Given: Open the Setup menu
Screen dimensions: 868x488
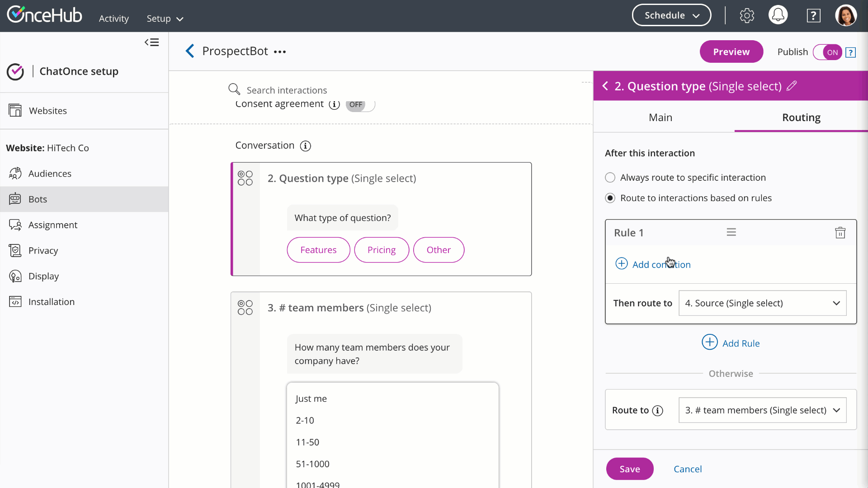Looking at the screenshot, I should pyautogui.click(x=165, y=19).
